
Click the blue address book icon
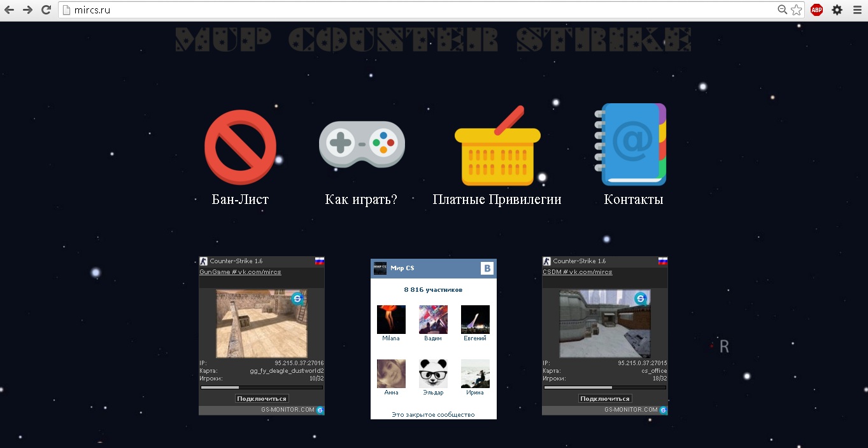[630, 144]
